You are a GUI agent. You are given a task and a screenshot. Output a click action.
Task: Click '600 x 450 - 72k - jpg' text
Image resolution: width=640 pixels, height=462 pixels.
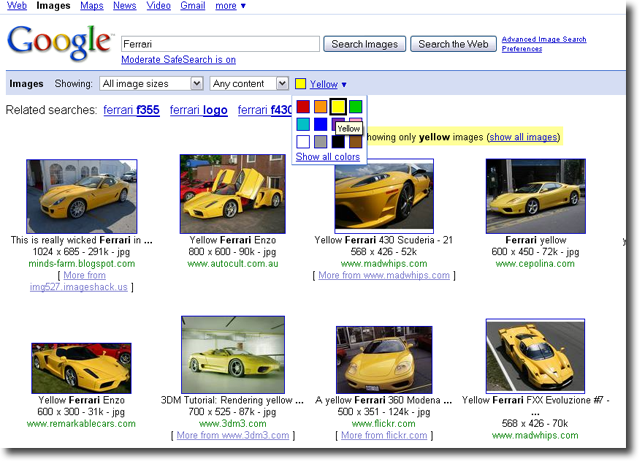(x=535, y=252)
